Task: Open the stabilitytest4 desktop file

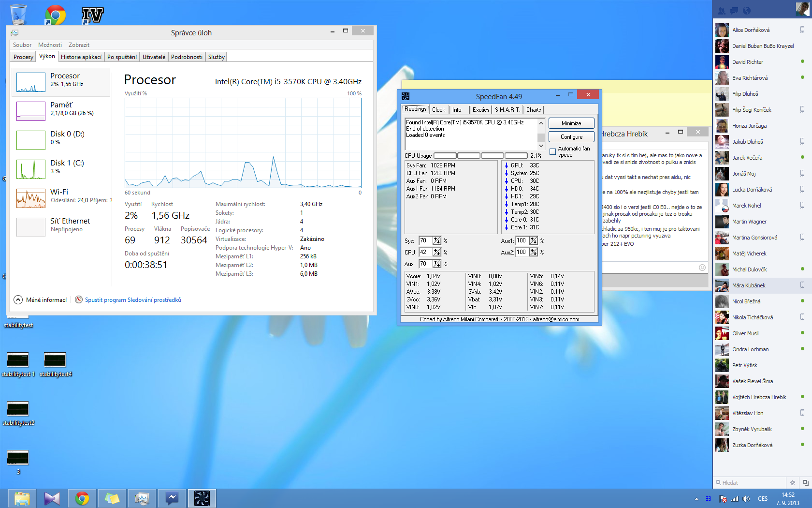Action: [x=55, y=360]
